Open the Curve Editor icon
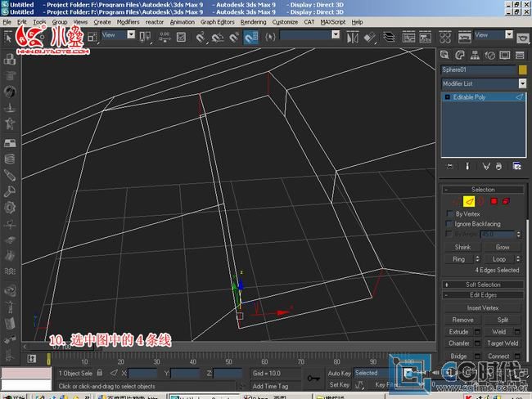532x399 pixels. click(408, 37)
